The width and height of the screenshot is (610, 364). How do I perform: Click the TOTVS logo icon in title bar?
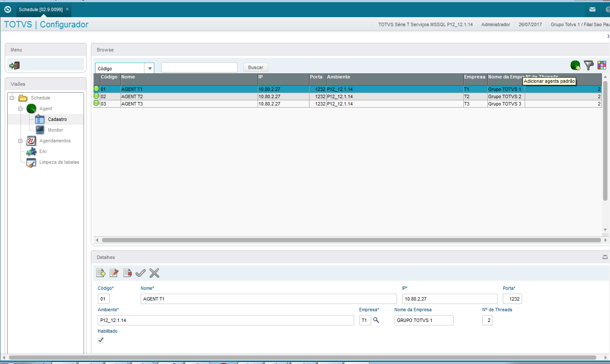click(x=7, y=9)
